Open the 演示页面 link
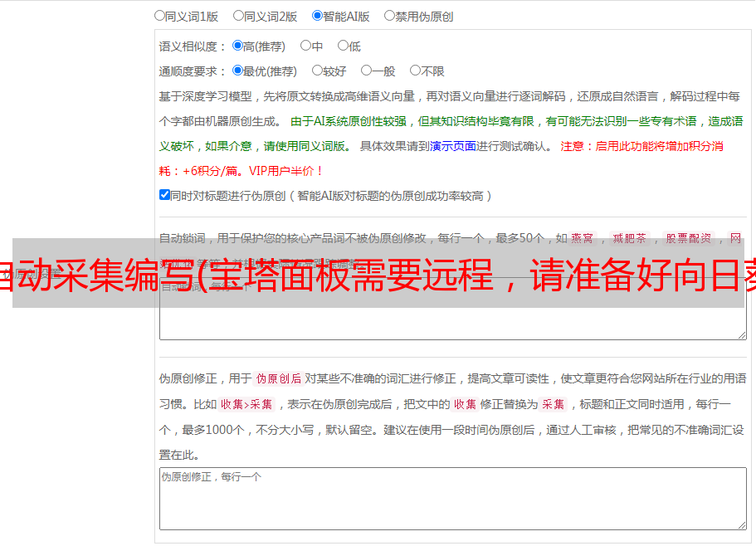The width and height of the screenshot is (756, 546). click(x=453, y=146)
